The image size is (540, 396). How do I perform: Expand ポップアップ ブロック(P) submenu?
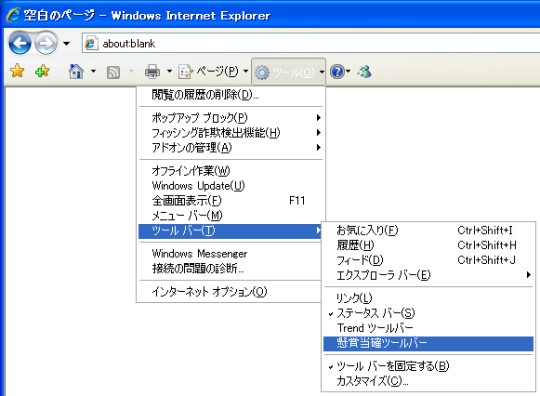click(230, 118)
